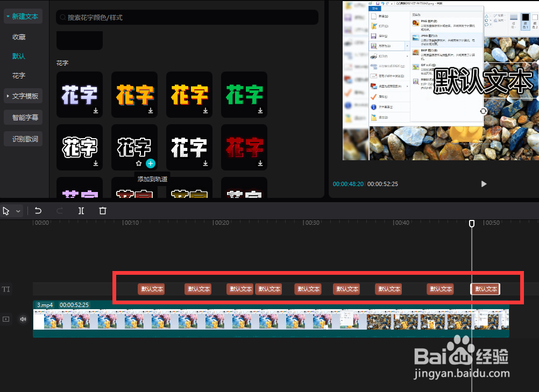Select the first 默认文本 clip on timeline
Viewport: 539px width, 392px height.
coord(151,289)
